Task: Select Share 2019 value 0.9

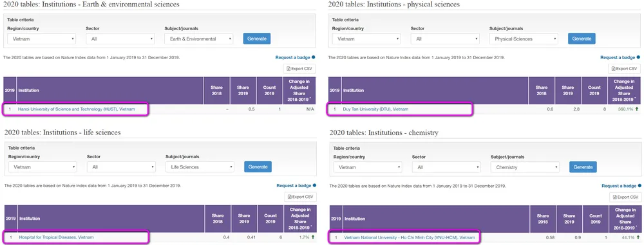Action: [x=578, y=238]
